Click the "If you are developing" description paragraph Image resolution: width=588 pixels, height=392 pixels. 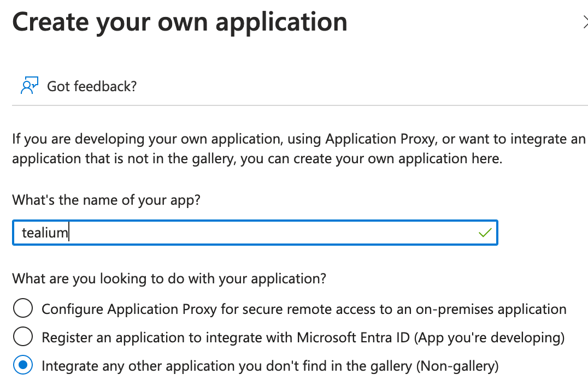[295, 149]
